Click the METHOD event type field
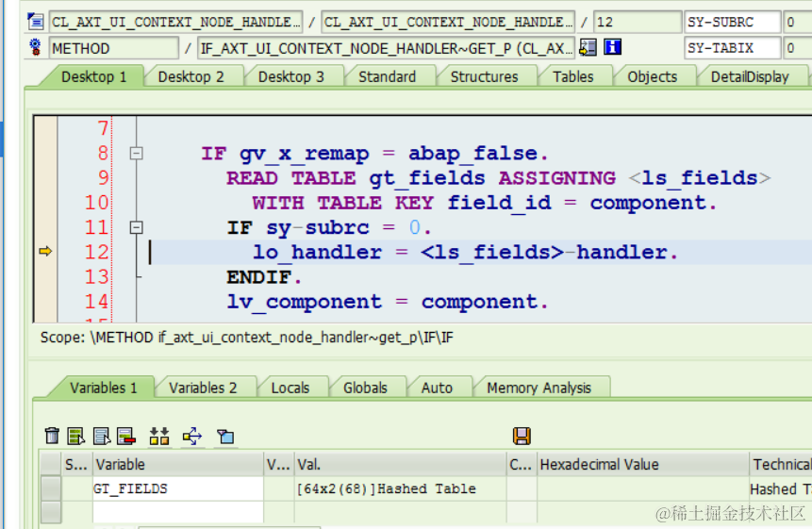 pyautogui.click(x=113, y=48)
